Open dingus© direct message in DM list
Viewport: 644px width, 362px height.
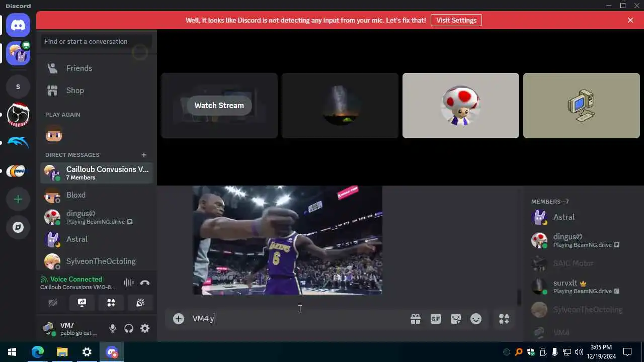[x=97, y=217]
